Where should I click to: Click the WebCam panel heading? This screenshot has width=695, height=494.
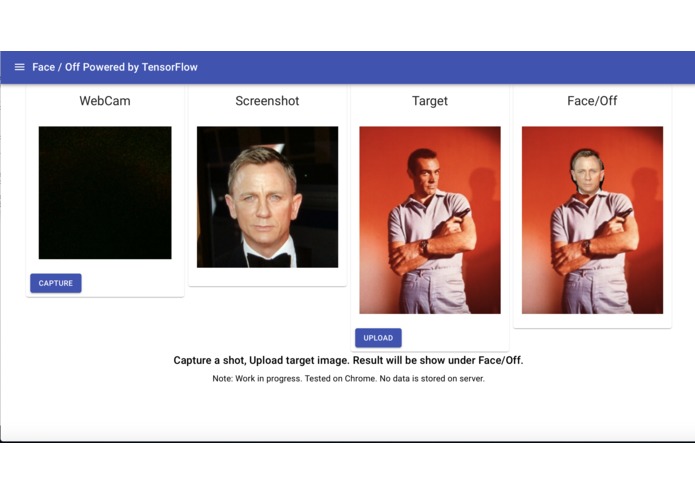coord(105,101)
